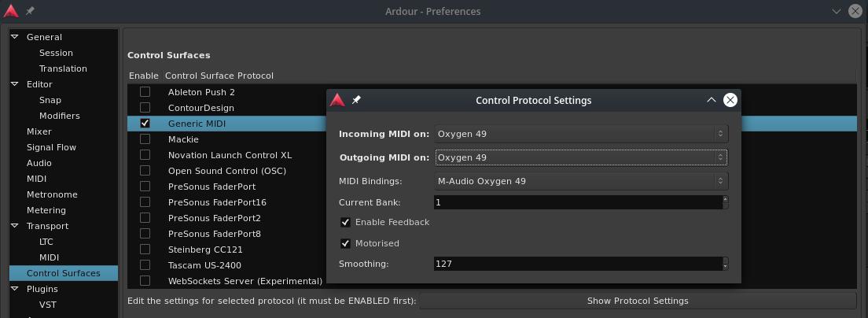Roll up the Control Protocol Settings dialog
Viewport: 868px width, 318px height.
pos(711,100)
